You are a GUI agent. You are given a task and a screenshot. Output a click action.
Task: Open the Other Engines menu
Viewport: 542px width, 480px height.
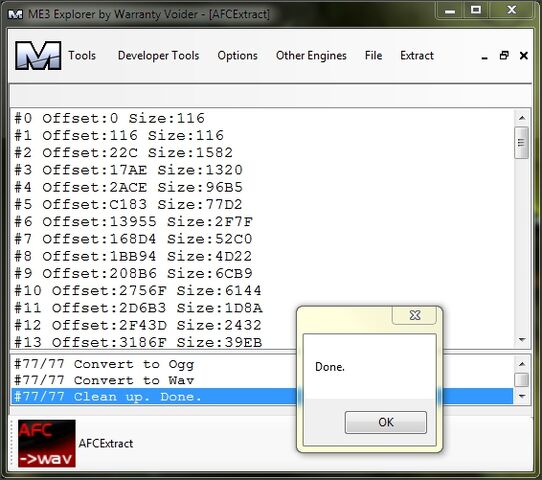[311, 55]
